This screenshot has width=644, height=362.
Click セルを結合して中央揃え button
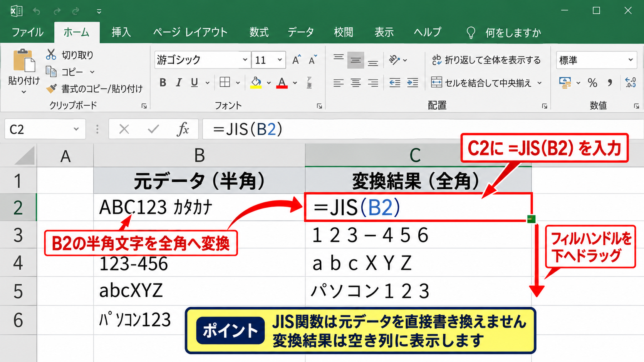[481, 83]
